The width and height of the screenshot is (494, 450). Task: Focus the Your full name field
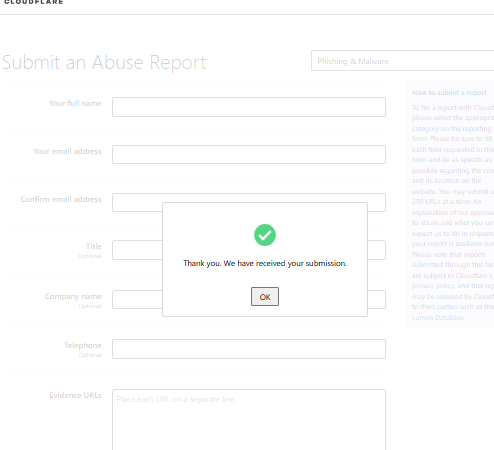click(x=249, y=107)
